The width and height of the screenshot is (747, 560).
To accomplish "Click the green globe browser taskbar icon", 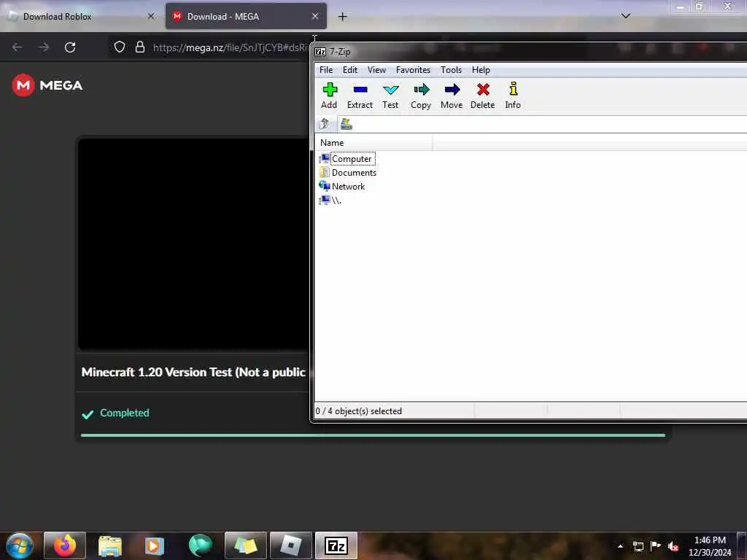I will 200,545.
